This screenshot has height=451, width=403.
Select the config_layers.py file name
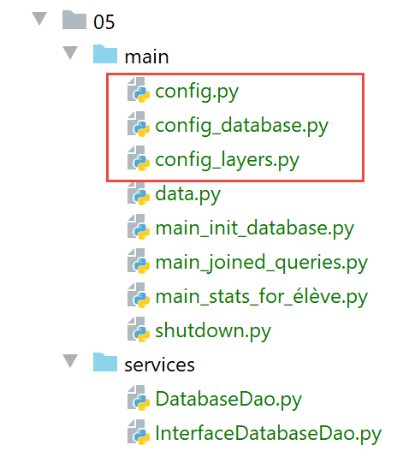pyautogui.click(x=227, y=160)
